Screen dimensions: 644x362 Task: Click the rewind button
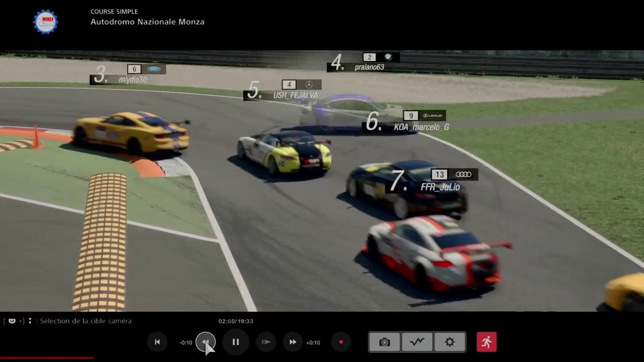(205, 342)
